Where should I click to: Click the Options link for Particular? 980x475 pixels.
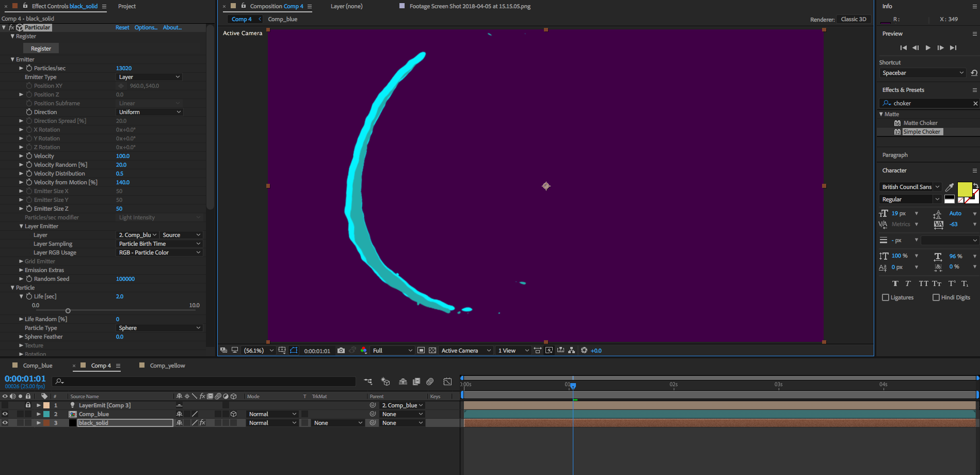[146, 27]
